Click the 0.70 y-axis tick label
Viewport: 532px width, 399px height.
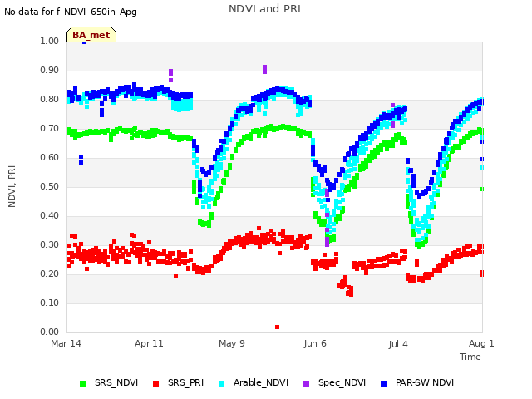tap(50, 129)
